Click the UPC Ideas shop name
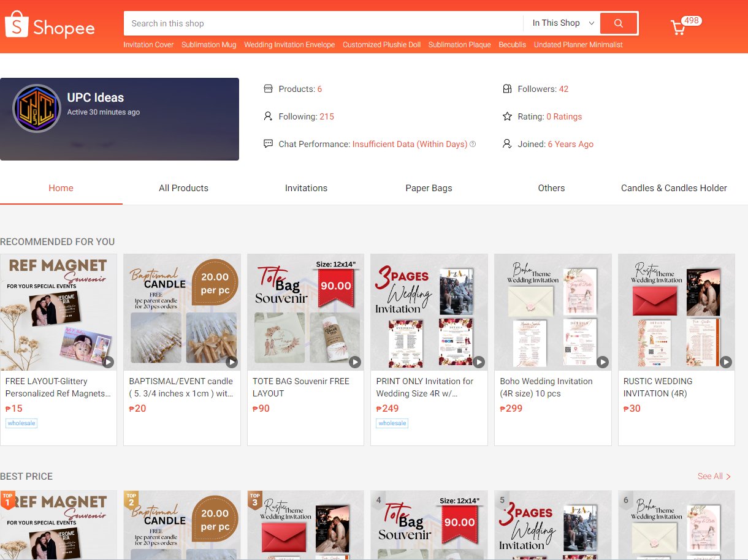The height and width of the screenshot is (560, 748). [96, 97]
